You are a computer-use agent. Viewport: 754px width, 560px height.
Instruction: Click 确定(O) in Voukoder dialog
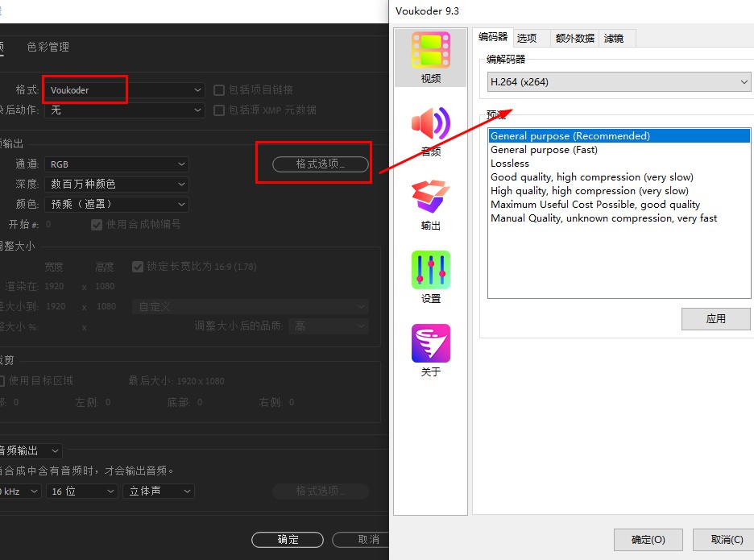coord(648,540)
